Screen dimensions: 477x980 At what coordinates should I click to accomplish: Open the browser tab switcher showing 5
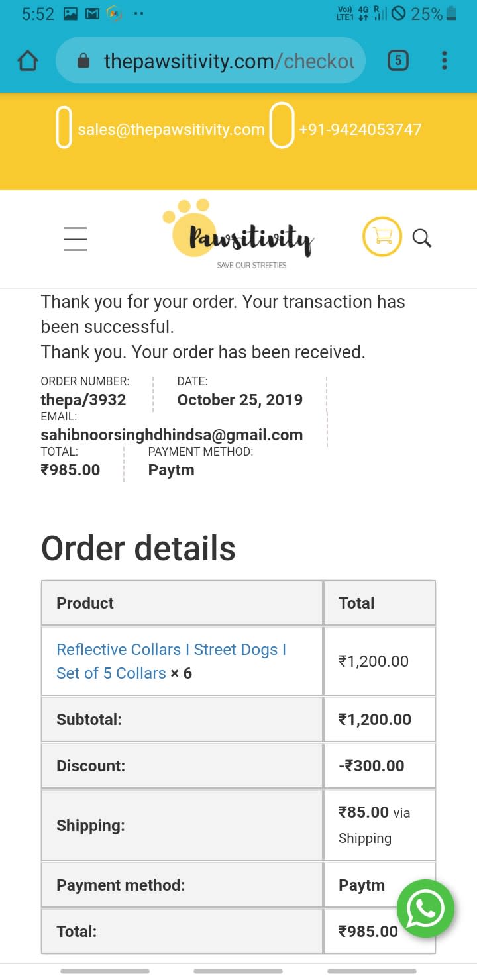point(397,61)
